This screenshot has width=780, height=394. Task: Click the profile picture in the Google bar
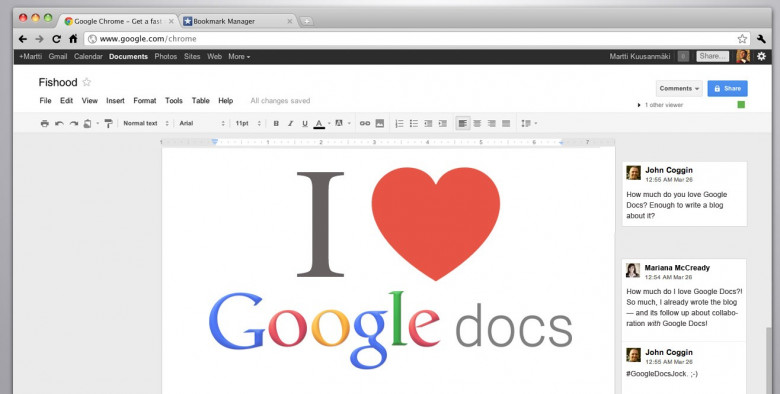(743, 57)
